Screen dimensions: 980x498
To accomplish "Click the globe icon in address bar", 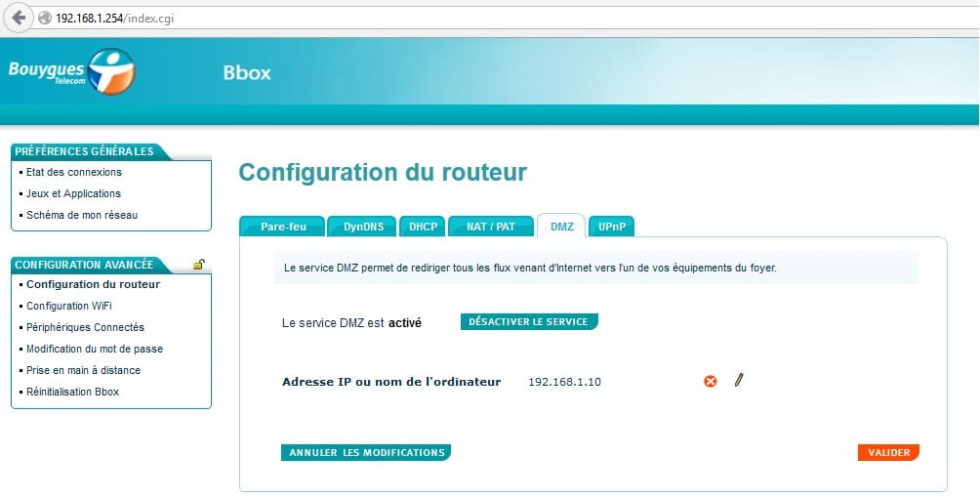I will click(x=44, y=19).
